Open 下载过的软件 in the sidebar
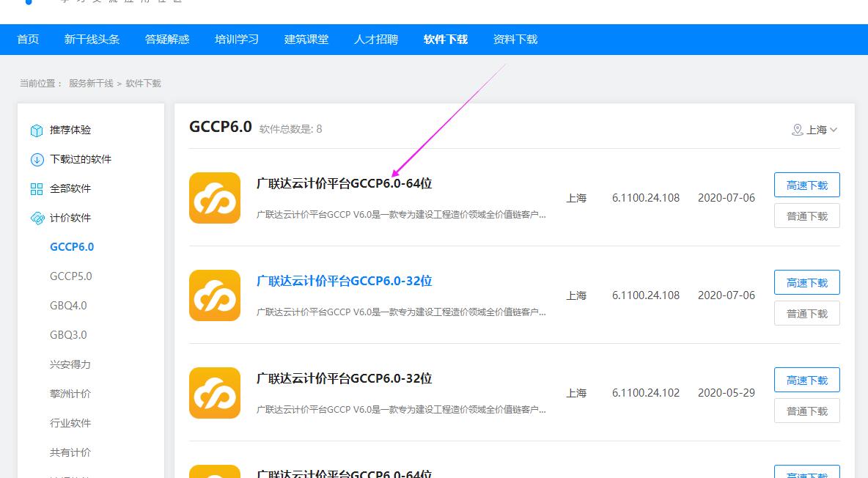Image resolution: width=868 pixels, height=478 pixels. tap(81, 159)
